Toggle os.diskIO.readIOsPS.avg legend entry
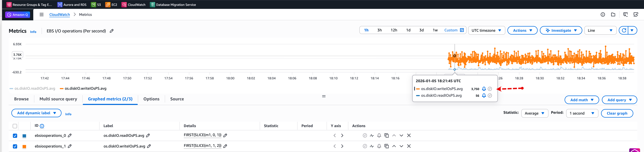644x152 pixels. coord(32,88)
